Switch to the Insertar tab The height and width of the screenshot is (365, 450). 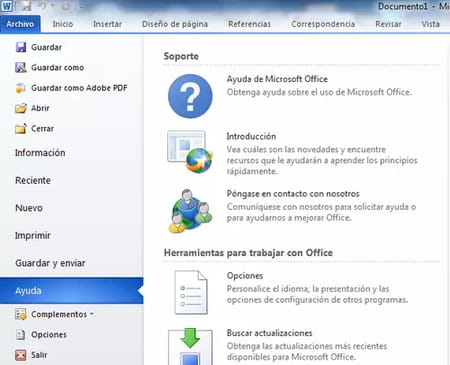pyautogui.click(x=107, y=24)
